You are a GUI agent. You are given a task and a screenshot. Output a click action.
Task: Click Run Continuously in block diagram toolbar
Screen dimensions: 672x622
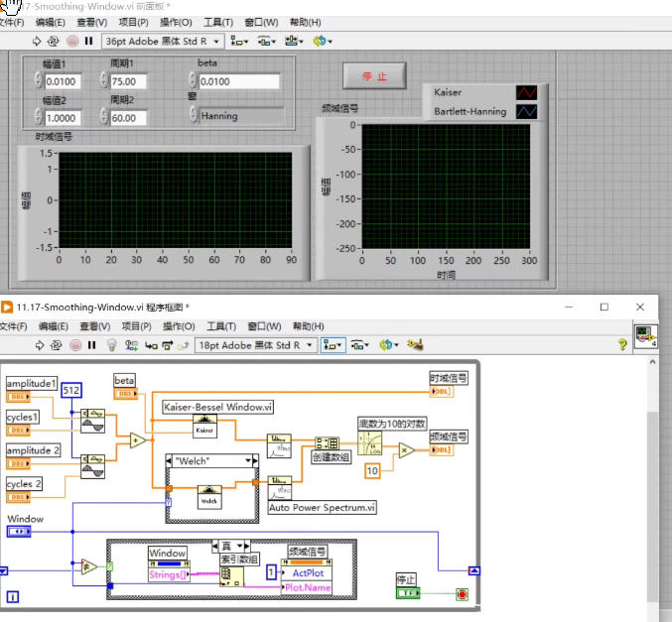pos(57,345)
